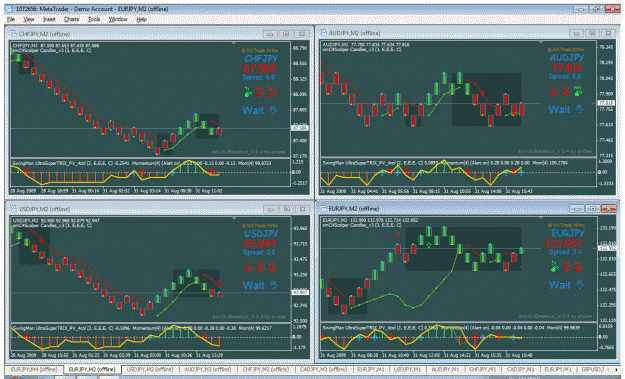
Task: Click the 132.952 price in the EURJPY chart
Action: point(564,243)
